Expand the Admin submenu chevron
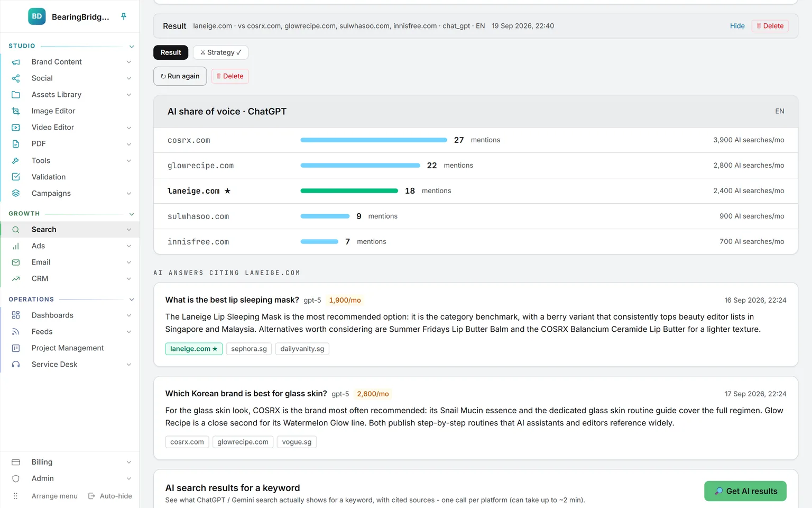 click(x=129, y=479)
